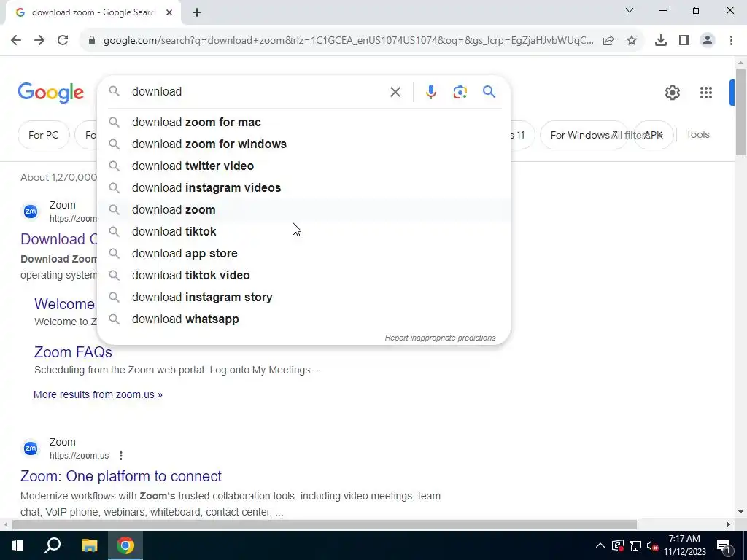The image size is (747, 560).
Task: Select suggestion download zoom for mac
Action: (303, 122)
